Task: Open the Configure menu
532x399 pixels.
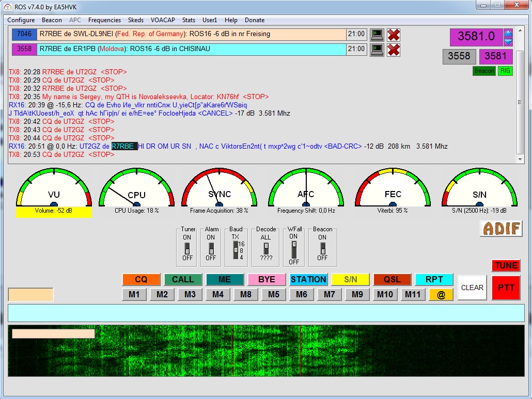Action: 21,20
